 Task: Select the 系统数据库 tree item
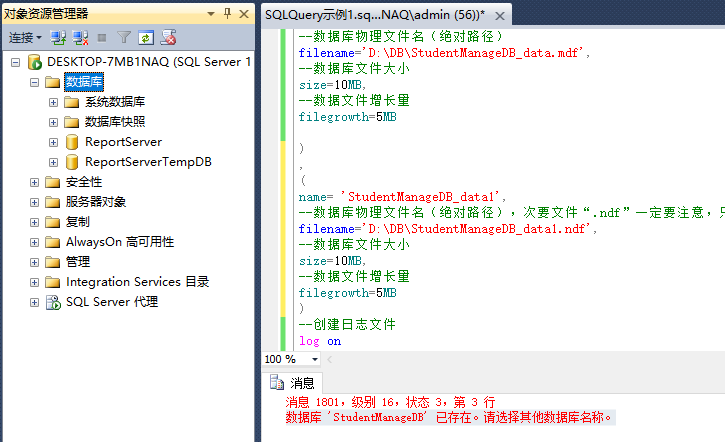point(115,102)
